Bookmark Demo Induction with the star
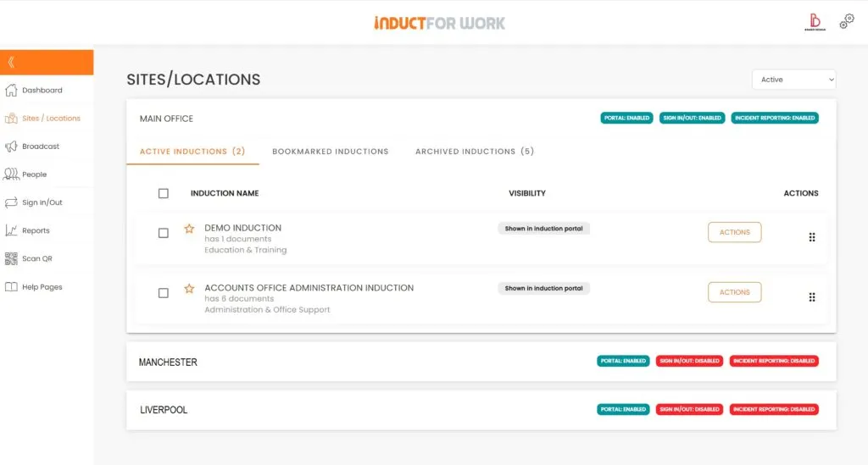 pyautogui.click(x=189, y=229)
